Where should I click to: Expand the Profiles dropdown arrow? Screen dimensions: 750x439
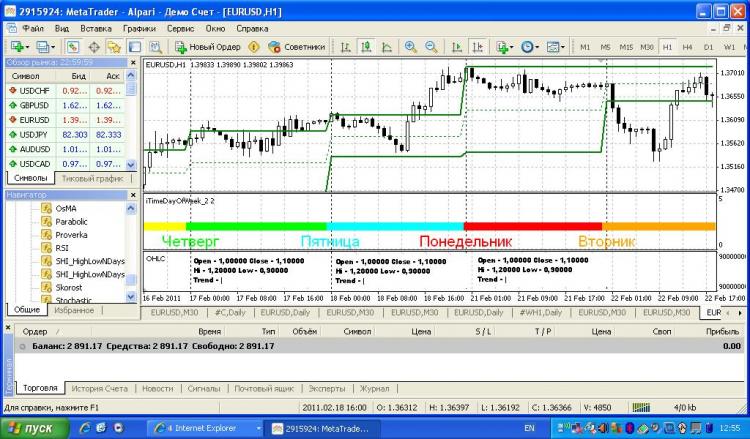click(53, 47)
